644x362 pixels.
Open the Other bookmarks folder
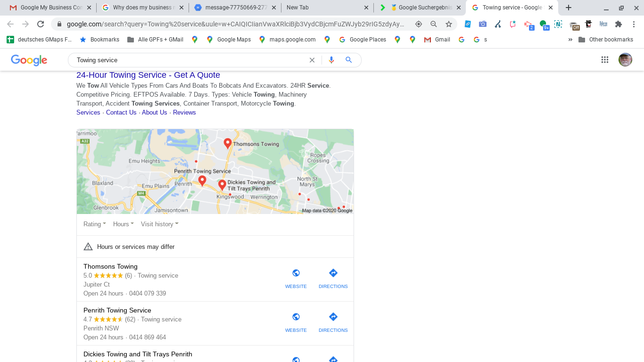pos(606,40)
